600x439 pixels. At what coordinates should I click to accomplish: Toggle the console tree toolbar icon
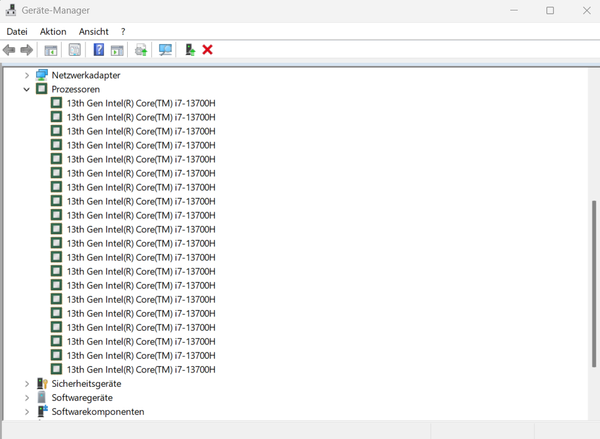click(x=51, y=50)
